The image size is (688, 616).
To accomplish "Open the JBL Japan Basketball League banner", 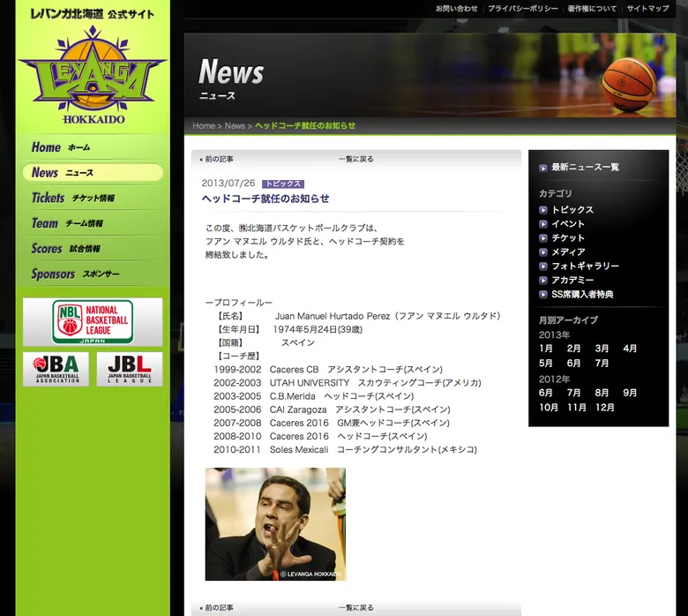I will pos(130,369).
